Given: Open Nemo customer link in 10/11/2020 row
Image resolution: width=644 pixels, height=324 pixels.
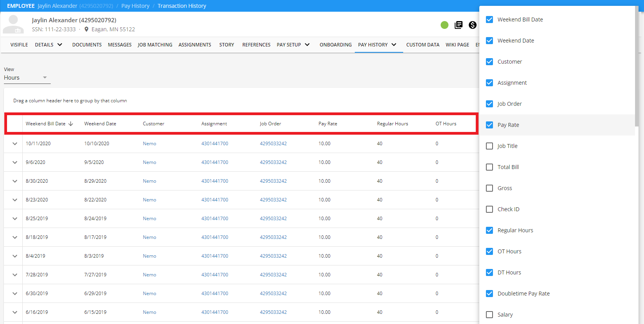Looking at the screenshot, I should [149, 144].
